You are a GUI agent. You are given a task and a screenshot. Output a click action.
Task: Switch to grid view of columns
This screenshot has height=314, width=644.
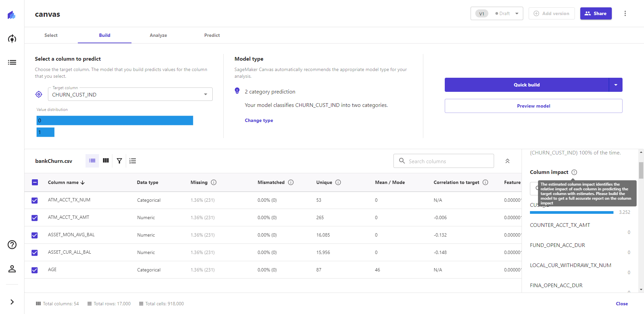(x=106, y=161)
